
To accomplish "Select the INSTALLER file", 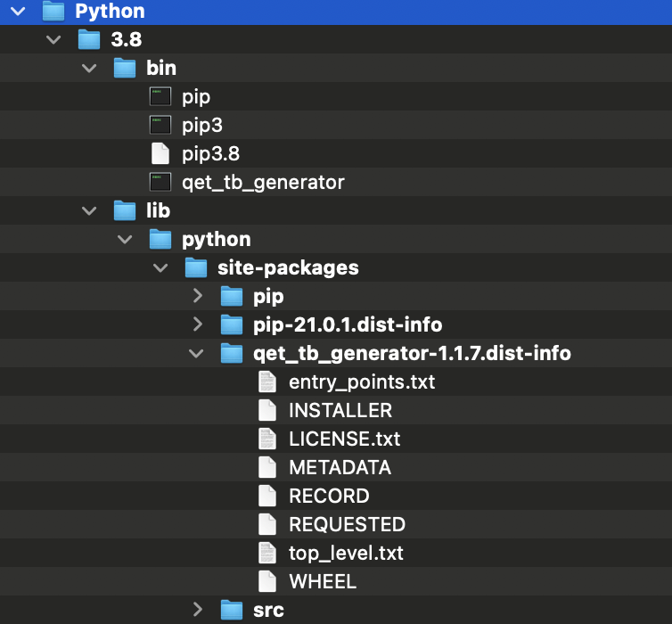I will tap(340, 411).
